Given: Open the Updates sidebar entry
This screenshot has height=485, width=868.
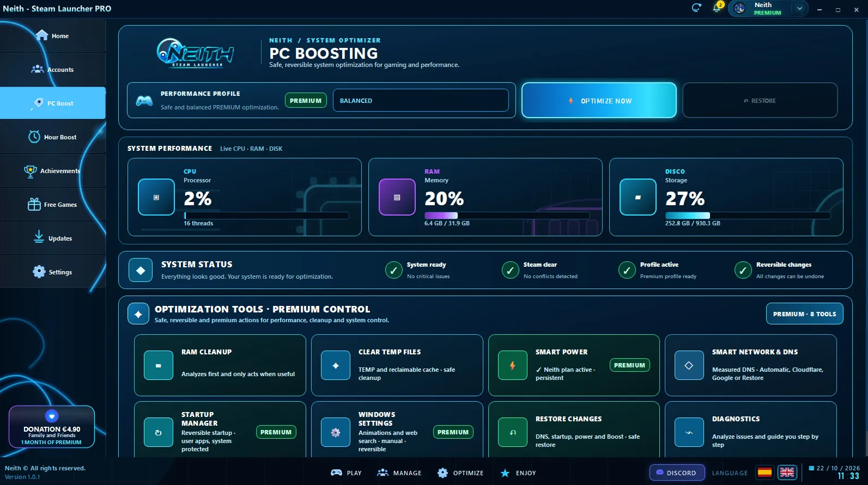Looking at the screenshot, I should [x=52, y=238].
